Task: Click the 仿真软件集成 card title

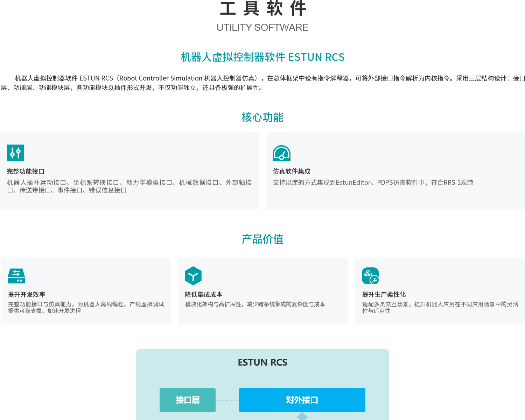Action: 292,171
